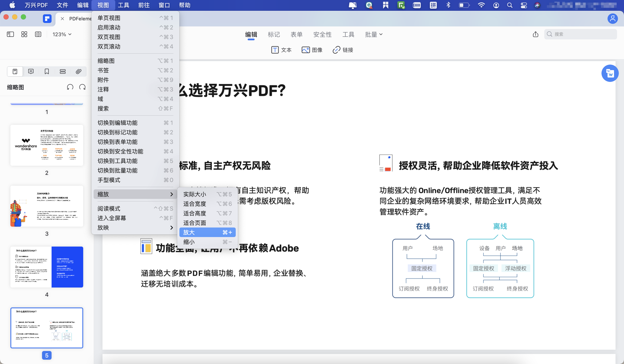
Task: Click the user account avatar button
Action: [x=613, y=19]
